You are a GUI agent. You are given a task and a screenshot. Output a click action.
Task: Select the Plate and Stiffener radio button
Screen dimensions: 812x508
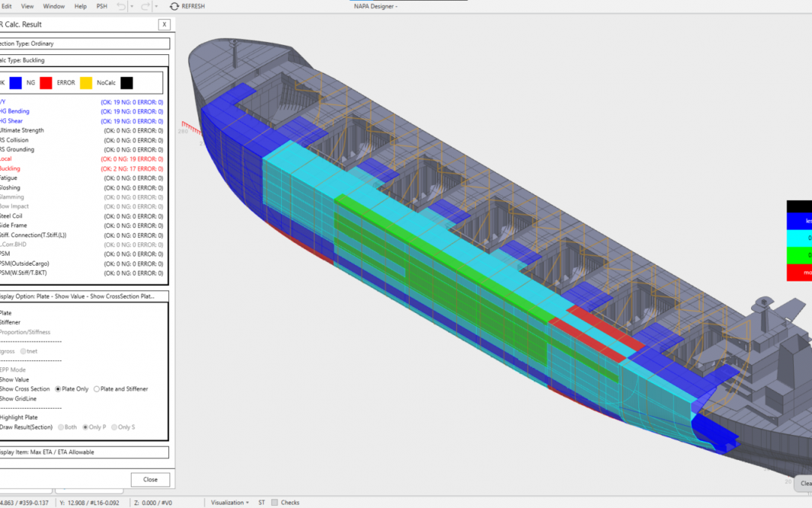[95, 389]
